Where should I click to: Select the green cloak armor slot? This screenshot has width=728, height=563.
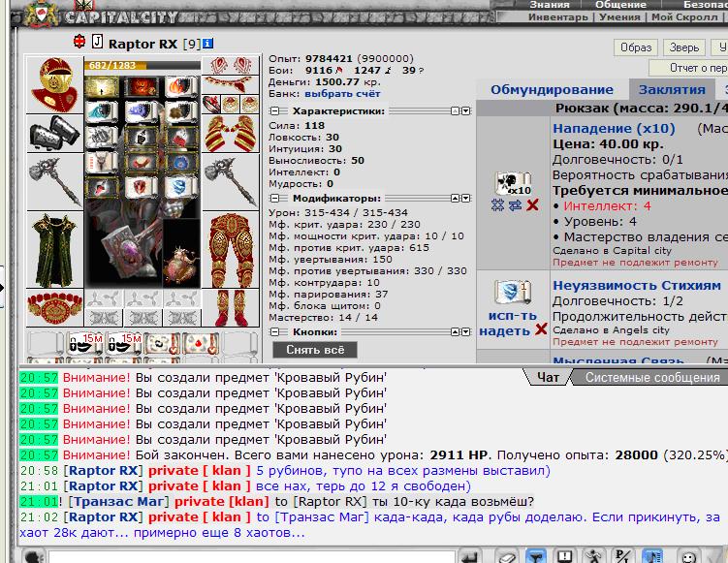point(55,250)
